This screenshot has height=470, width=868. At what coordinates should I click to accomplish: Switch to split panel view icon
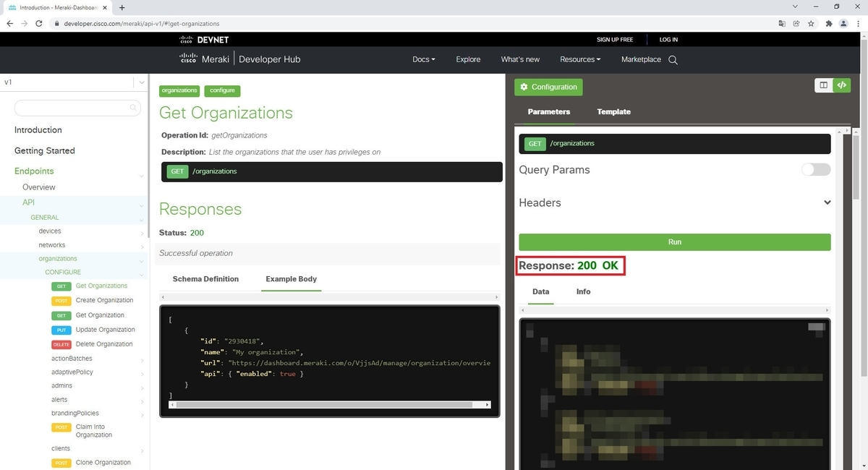pos(823,85)
